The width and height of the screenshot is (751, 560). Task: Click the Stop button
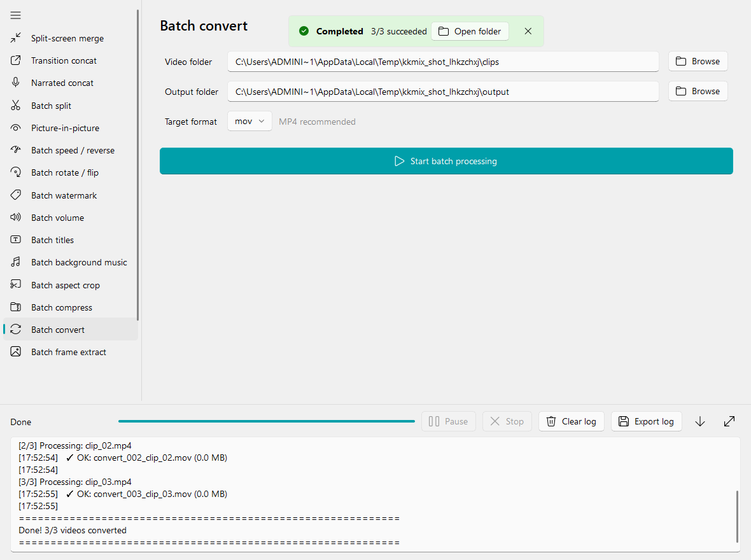click(507, 421)
